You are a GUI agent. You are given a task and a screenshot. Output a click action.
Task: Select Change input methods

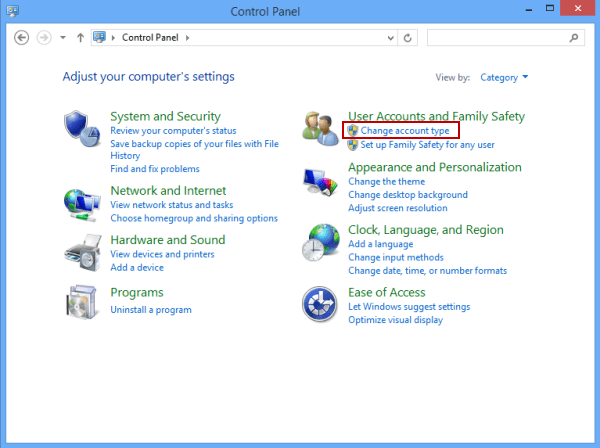coord(396,257)
